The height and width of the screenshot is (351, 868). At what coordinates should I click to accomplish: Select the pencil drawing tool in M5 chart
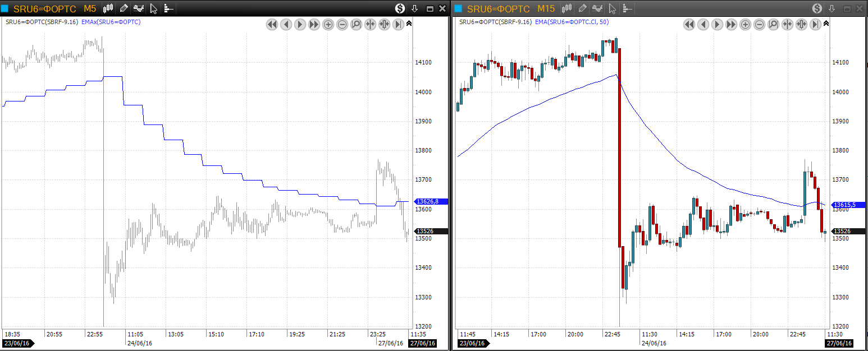124,8
